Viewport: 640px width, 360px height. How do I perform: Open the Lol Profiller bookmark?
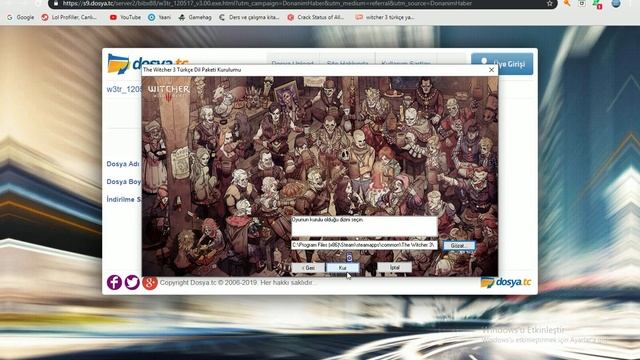point(69,18)
